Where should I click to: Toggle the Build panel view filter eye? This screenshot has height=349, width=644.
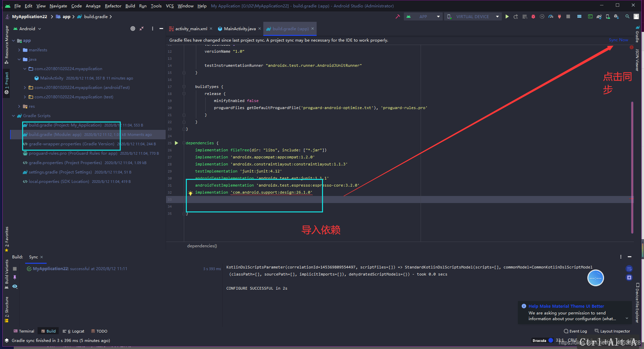tap(15, 287)
